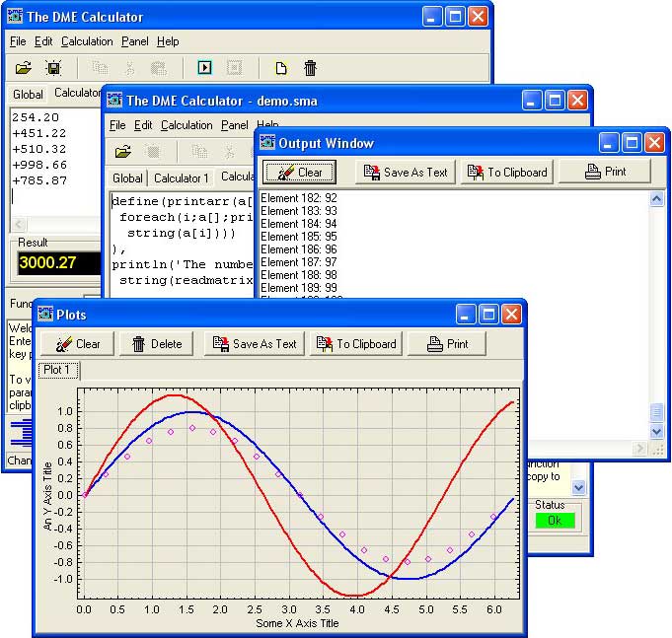Click disabled Copy icon in back calculator toolbar
The image size is (672, 638).
pyautogui.click(x=100, y=68)
